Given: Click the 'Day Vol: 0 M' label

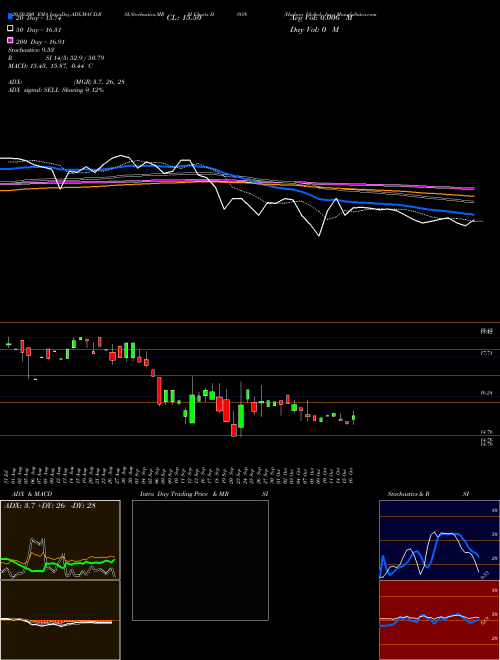Looking at the screenshot, I should 314,30.
